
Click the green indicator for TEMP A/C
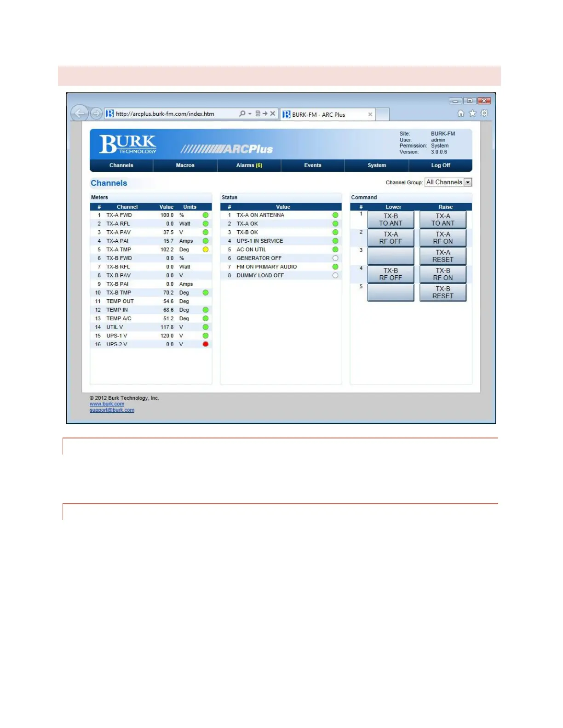coord(206,318)
